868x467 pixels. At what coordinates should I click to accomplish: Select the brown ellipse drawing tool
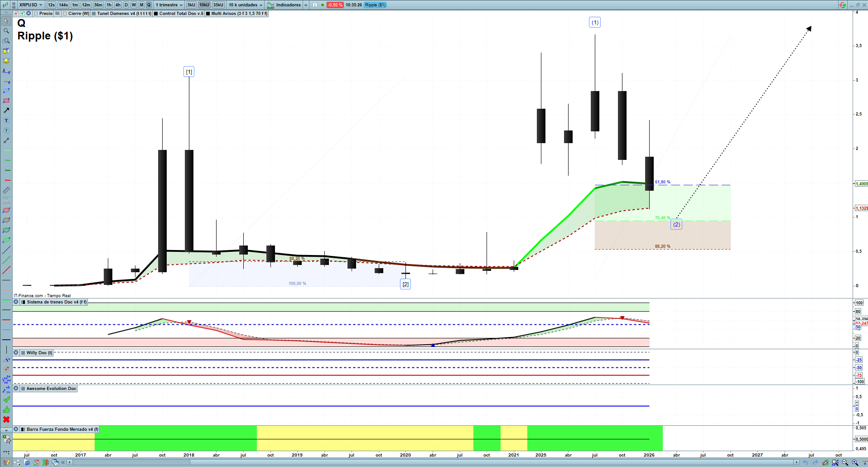6,220
